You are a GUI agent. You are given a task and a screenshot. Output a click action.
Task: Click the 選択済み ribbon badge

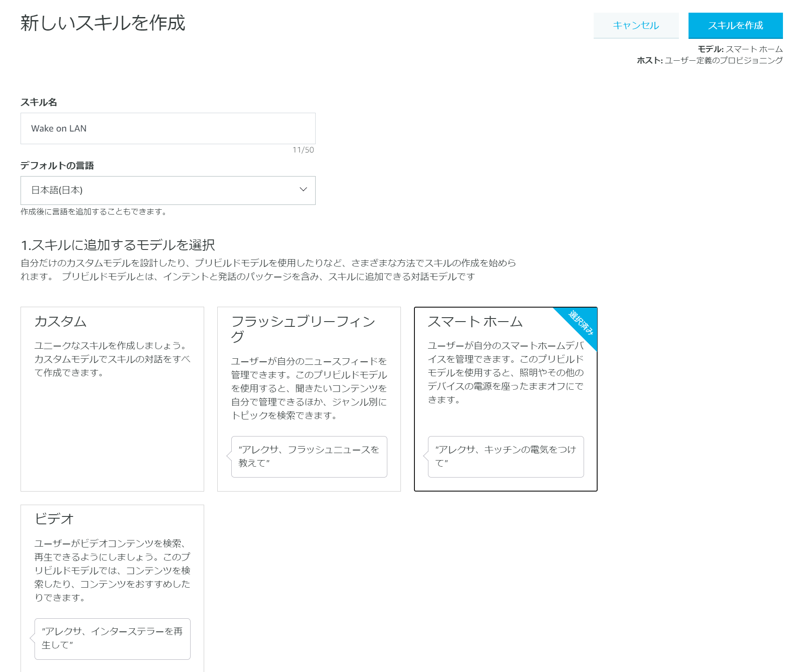tap(581, 323)
